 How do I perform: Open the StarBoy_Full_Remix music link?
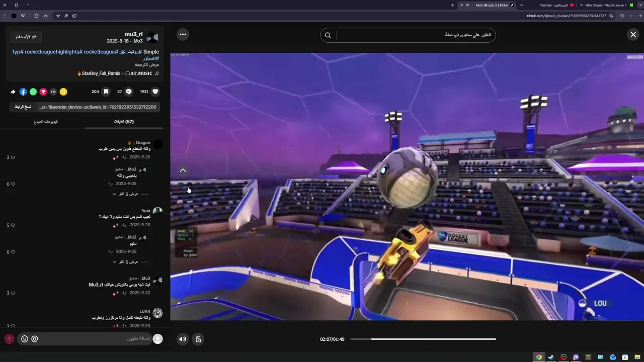[118, 73]
